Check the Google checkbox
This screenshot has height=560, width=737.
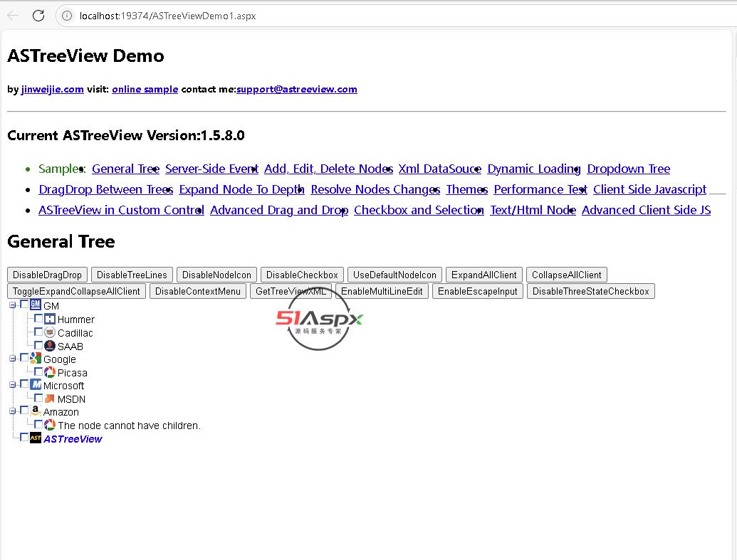(24, 358)
